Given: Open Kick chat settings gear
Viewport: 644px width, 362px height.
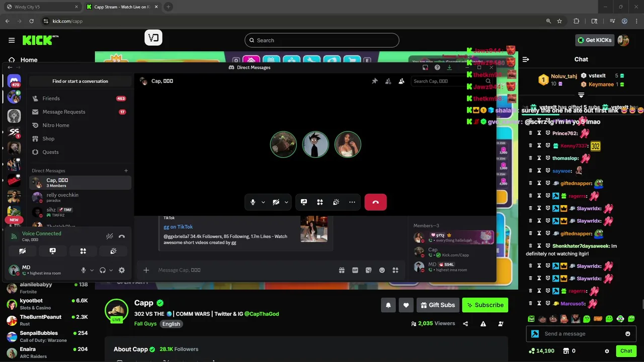Looking at the screenshot, I should coord(607,351).
